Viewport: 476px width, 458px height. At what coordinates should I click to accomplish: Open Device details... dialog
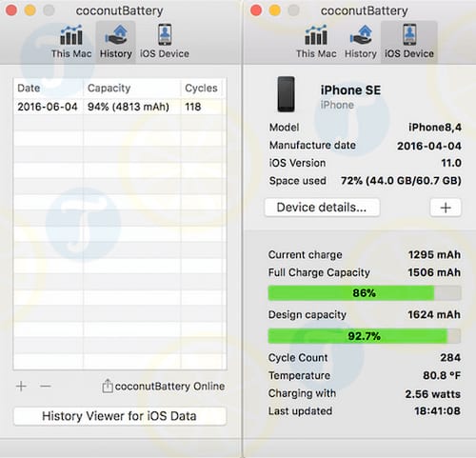(322, 208)
